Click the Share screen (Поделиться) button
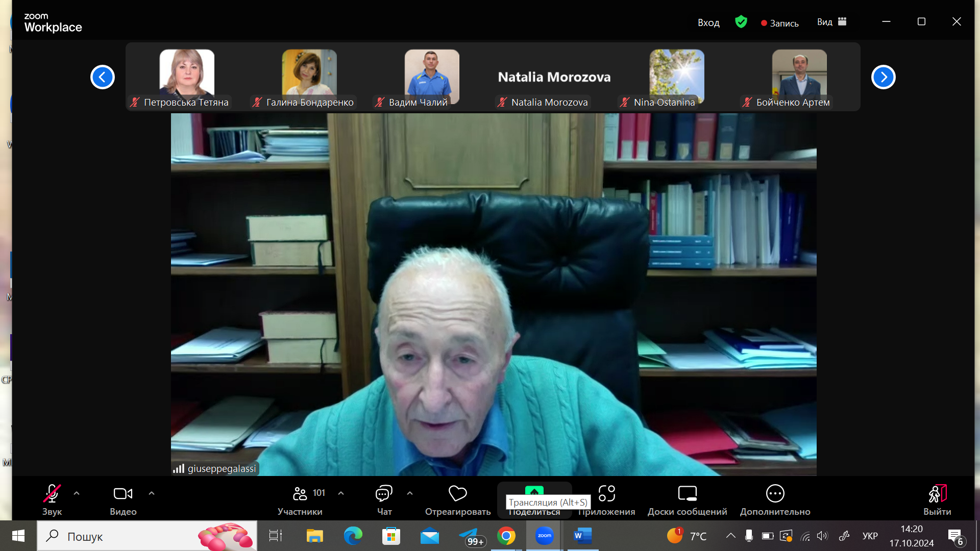This screenshot has width=980, height=551. pyautogui.click(x=534, y=491)
